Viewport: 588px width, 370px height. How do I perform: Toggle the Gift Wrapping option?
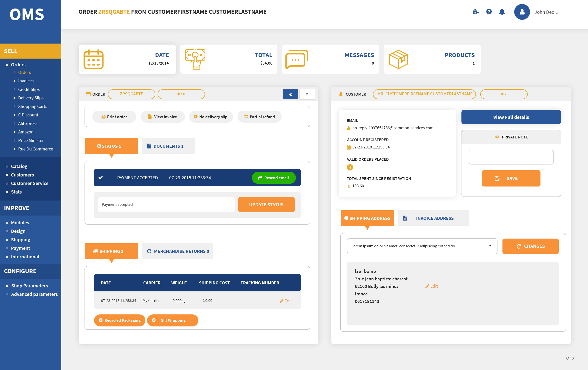(x=173, y=320)
